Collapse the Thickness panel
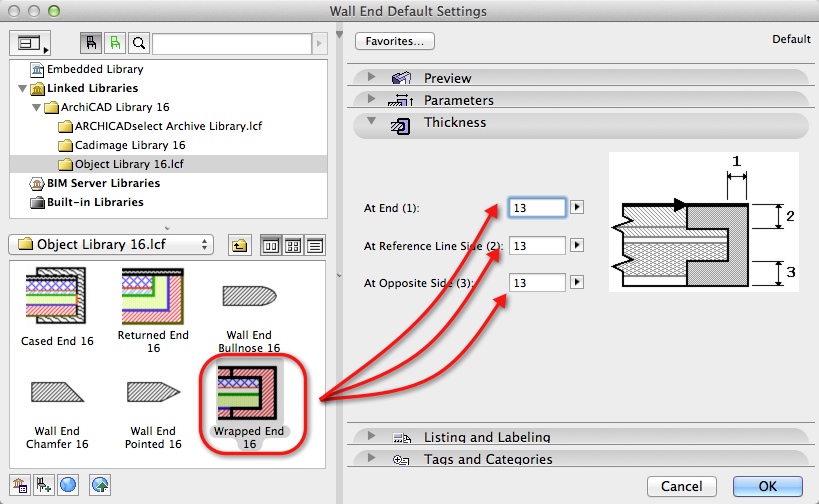 [x=371, y=121]
